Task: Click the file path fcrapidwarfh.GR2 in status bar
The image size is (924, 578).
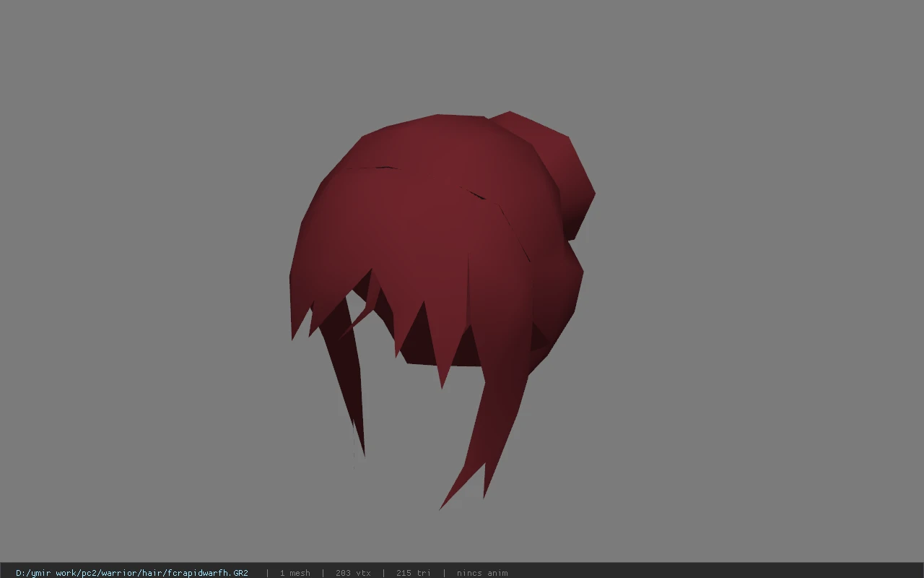Action: click(x=132, y=573)
